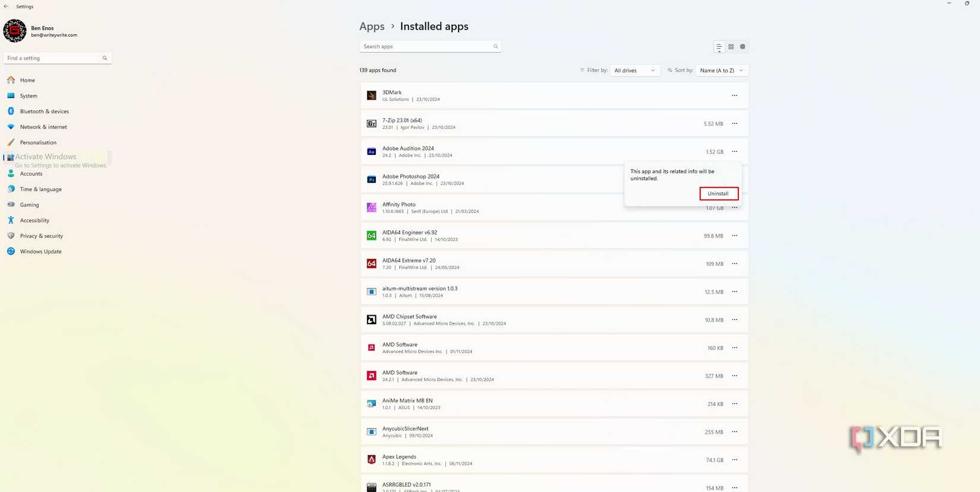The image size is (980, 492).
Task: Open the Filter by All drives dropdown
Action: click(x=635, y=70)
